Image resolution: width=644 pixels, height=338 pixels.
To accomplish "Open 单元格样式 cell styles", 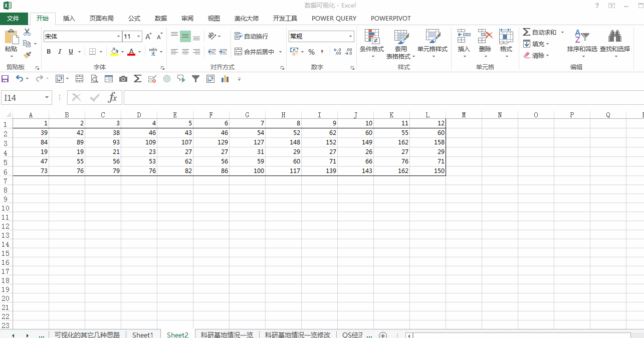I will 433,43.
